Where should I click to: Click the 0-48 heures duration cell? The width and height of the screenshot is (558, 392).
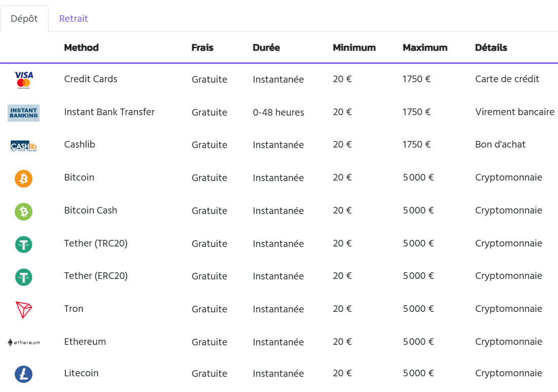[x=278, y=113]
